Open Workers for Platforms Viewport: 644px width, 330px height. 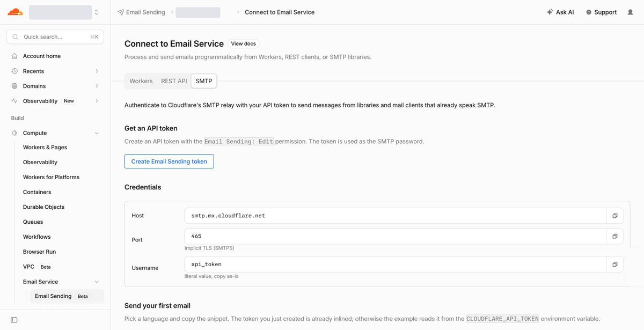tap(51, 177)
